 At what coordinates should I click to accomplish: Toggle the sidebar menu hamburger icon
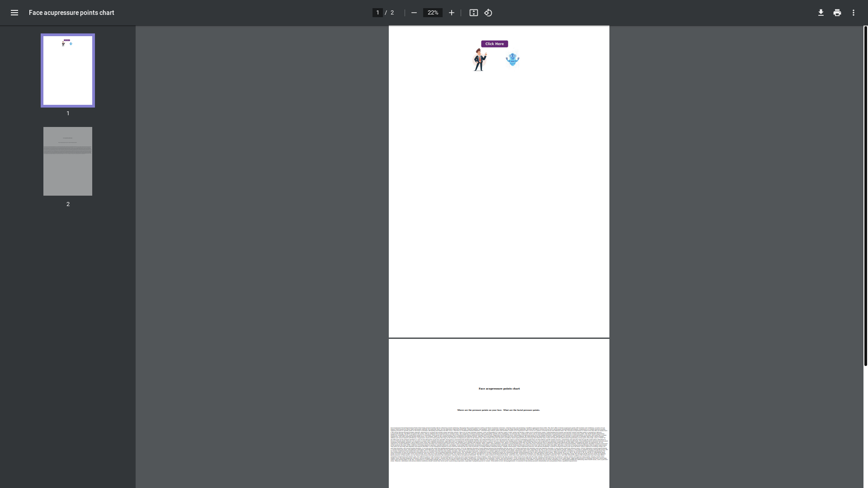pyautogui.click(x=14, y=13)
